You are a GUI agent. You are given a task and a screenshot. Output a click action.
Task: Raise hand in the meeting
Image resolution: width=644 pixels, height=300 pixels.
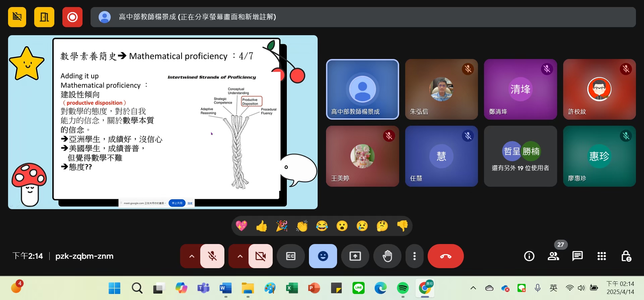coord(387,256)
